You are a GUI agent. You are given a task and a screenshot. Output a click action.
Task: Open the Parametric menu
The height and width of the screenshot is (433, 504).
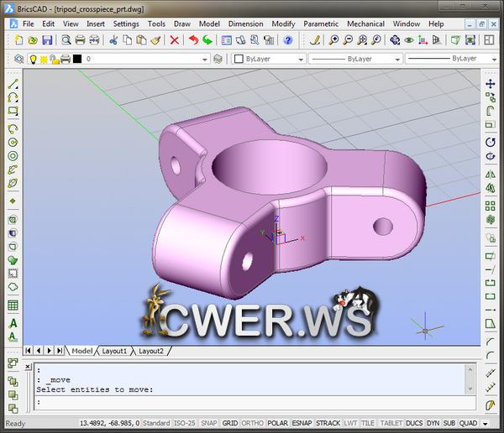click(x=321, y=24)
